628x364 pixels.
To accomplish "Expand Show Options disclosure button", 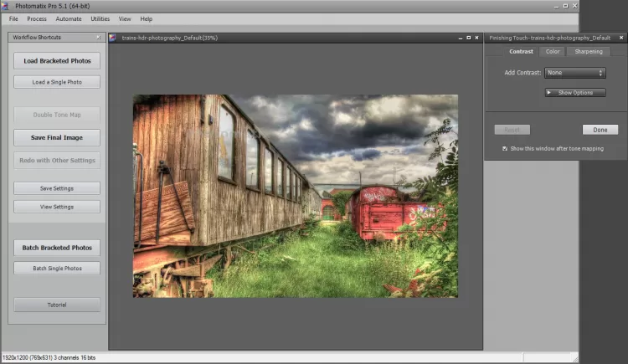I will pyautogui.click(x=575, y=93).
